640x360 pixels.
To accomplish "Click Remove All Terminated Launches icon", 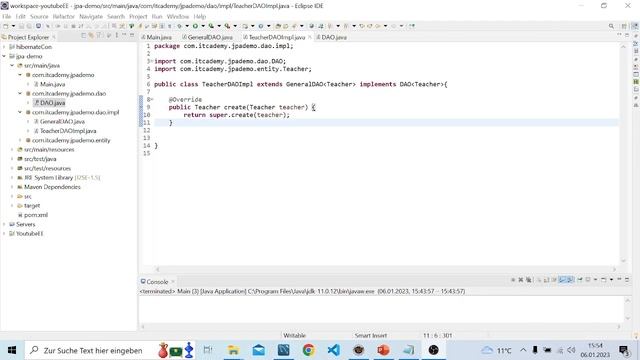I will (x=529, y=280).
